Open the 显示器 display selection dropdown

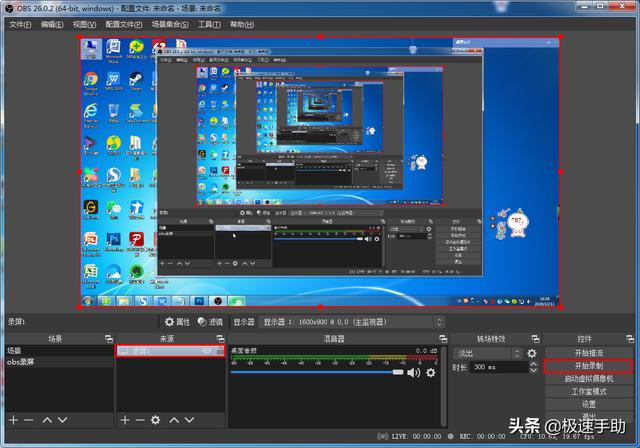point(352,322)
